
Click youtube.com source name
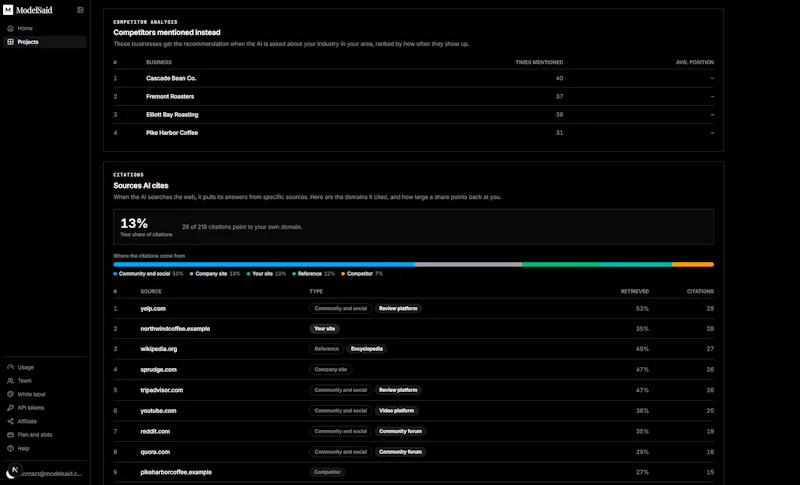coord(158,411)
